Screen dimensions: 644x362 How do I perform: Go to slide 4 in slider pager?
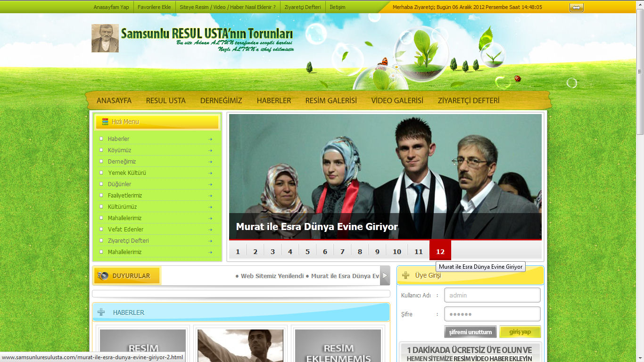click(290, 251)
